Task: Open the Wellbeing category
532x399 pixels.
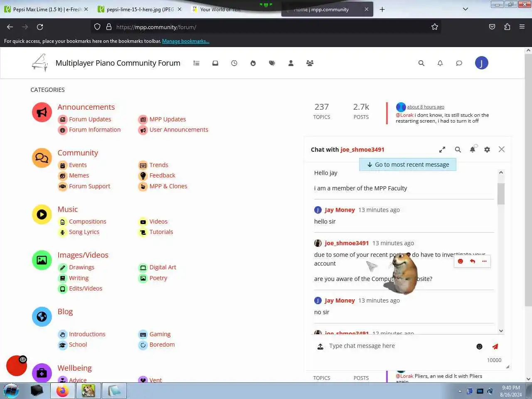Action: [74, 368]
